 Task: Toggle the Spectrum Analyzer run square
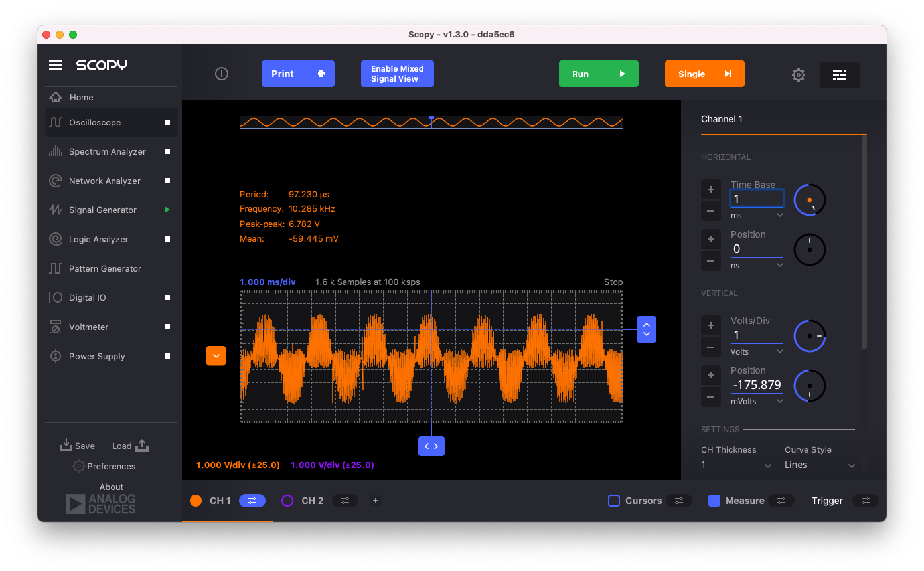167,151
